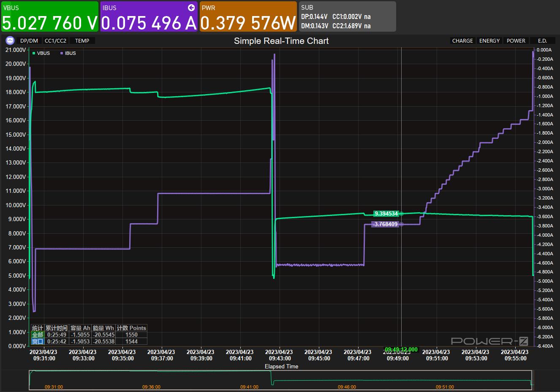Click the -3.768409 IBUS cursor label
The width and height of the screenshot is (560, 392).
point(385,224)
